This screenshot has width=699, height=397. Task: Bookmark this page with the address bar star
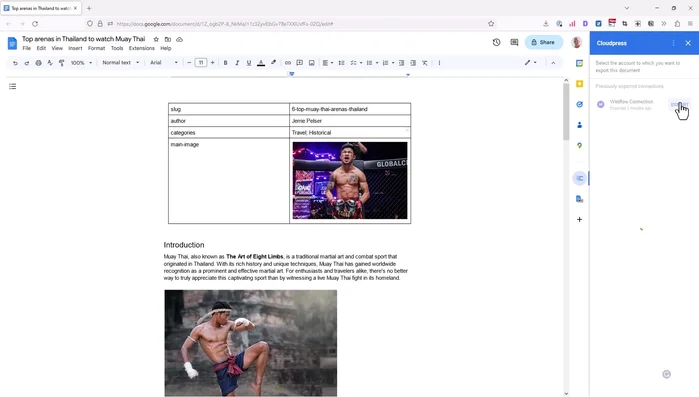491,24
